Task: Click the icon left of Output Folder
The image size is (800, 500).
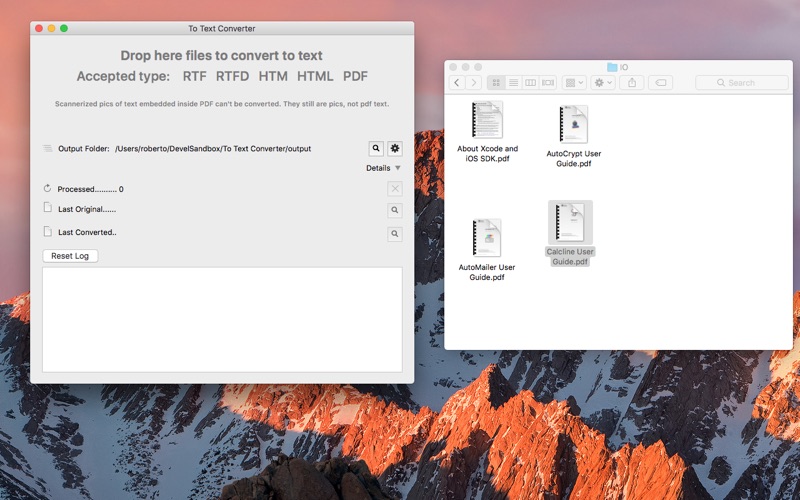Action: point(47,148)
